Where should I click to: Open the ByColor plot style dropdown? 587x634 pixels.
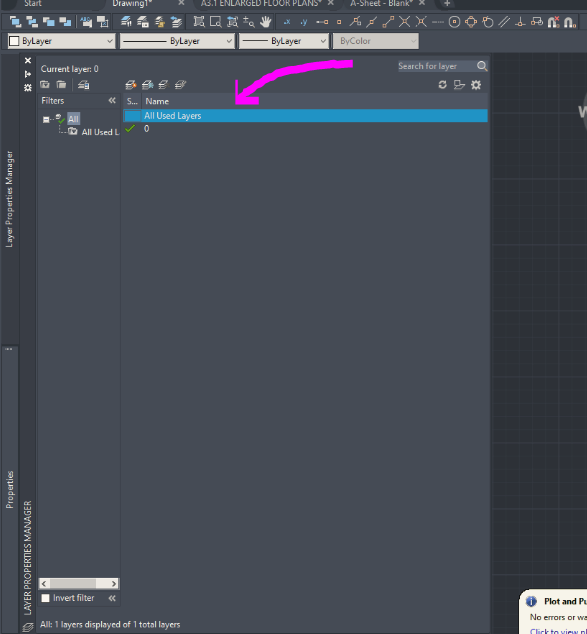click(x=376, y=41)
